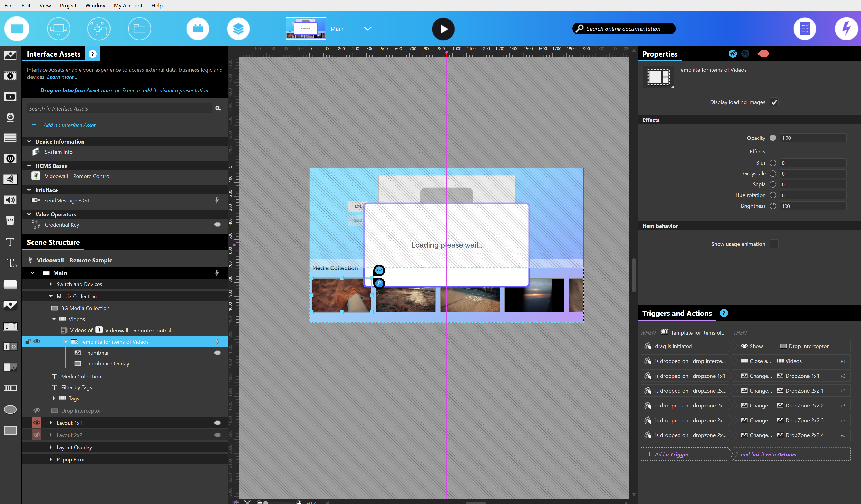Open the content folder toolbar icon

139,29
